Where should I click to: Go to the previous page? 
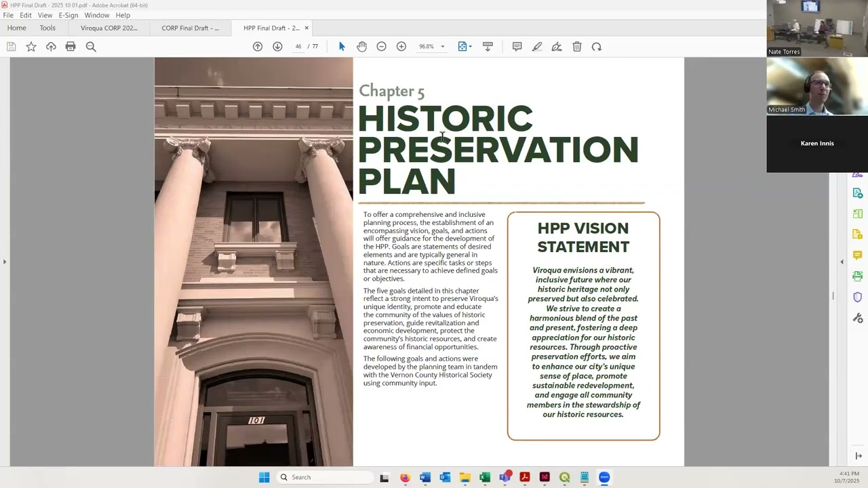point(258,47)
